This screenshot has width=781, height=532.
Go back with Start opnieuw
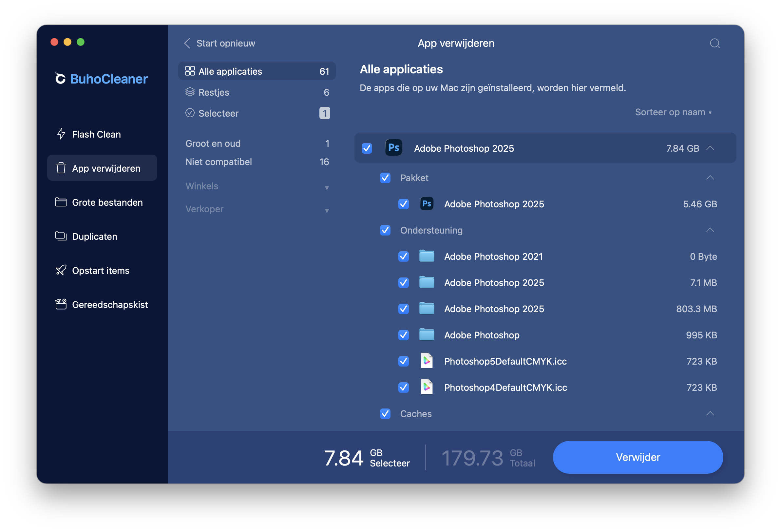pos(220,43)
